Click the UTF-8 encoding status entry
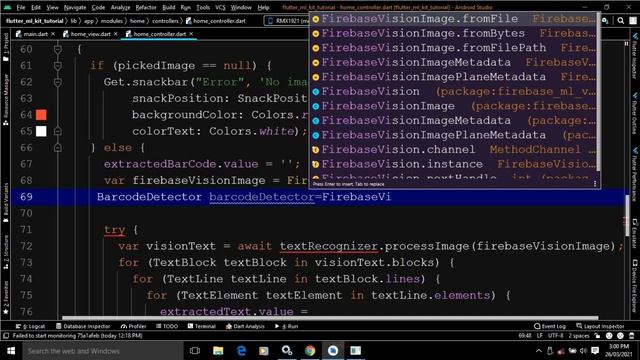The width and height of the screenshot is (640, 360). [x=555, y=336]
